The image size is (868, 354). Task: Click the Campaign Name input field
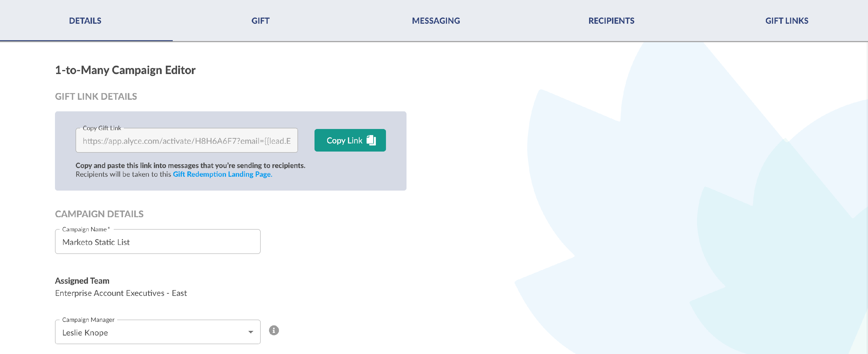point(158,242)
